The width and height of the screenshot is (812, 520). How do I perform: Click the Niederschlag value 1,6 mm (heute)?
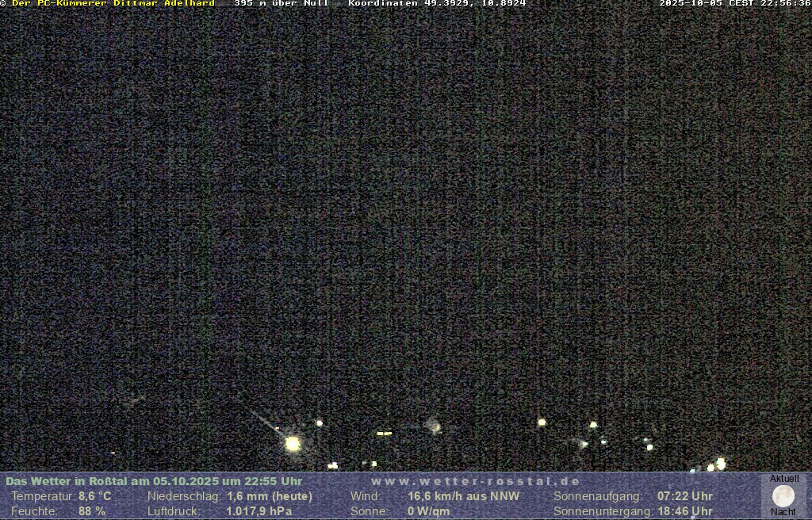pyautogui.click(x=269, y=496)
